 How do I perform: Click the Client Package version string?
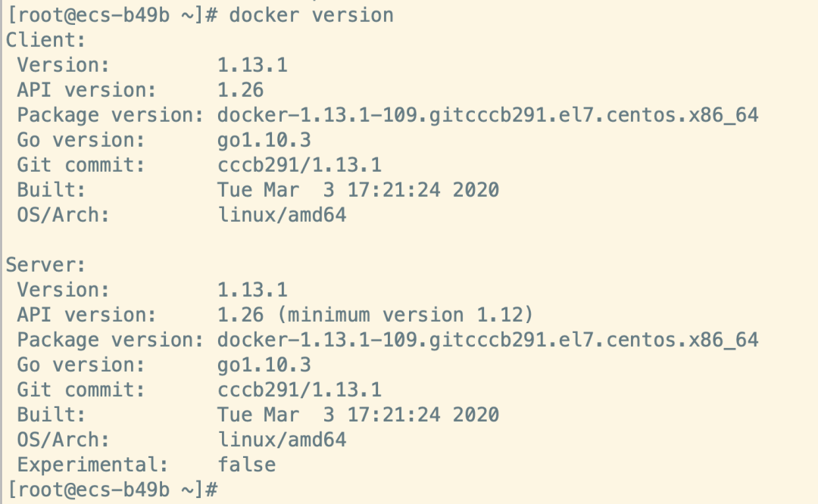[488, 115]
